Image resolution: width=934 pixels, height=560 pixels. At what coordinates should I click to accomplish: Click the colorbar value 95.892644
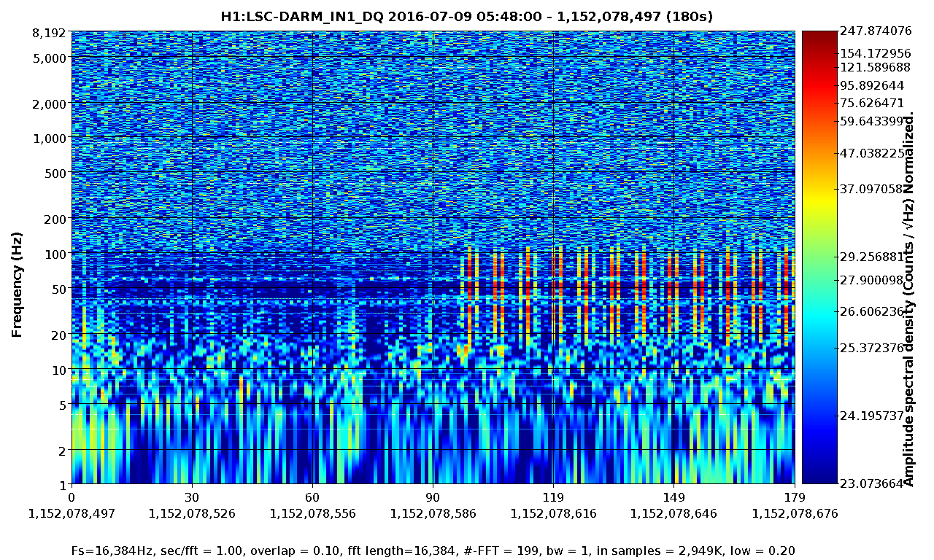coord(873,85)
